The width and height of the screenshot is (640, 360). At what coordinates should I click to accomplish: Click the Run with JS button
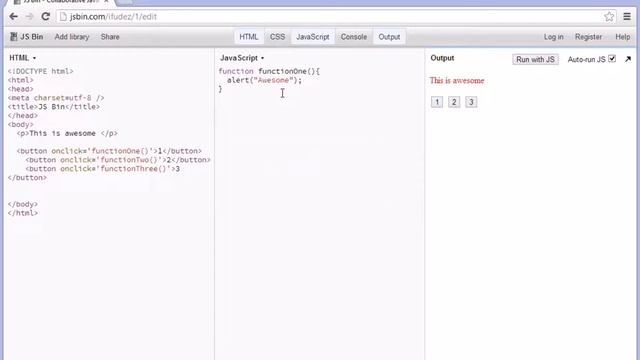[x=535, y=60]
